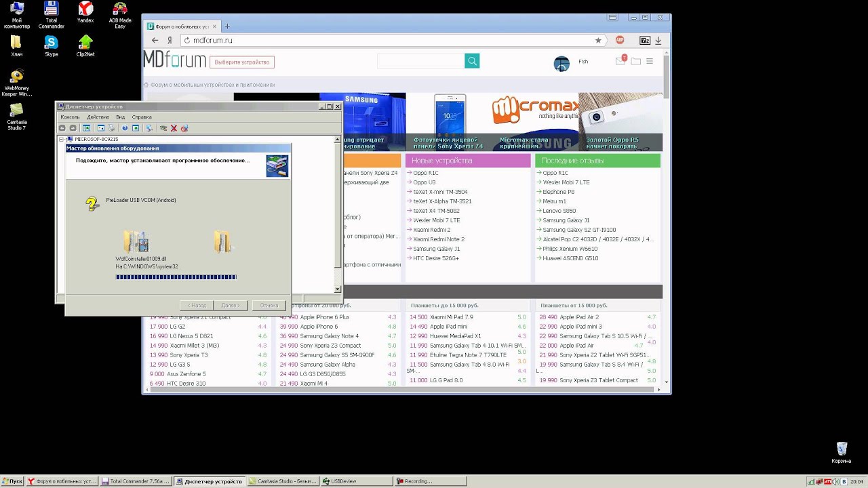This screenshot has width=868, height=488.
Task: Click the MDforum logo
Action: coord(175,60)
